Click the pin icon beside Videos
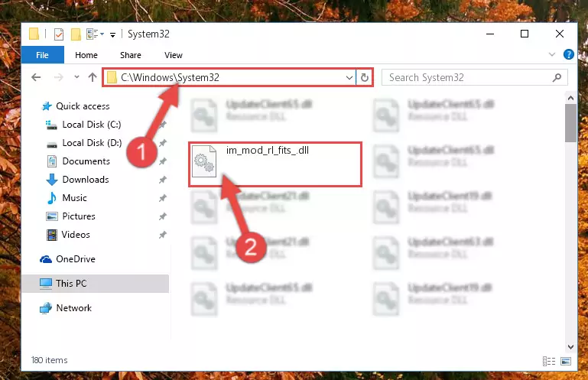This screenshot has width=588, height=380. (x=162, y=235)
